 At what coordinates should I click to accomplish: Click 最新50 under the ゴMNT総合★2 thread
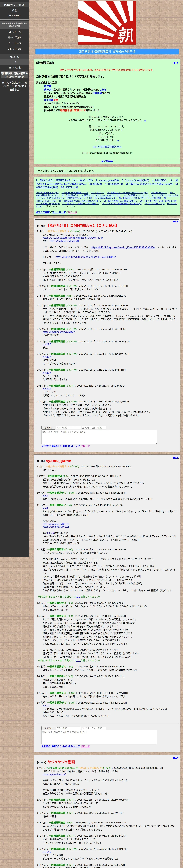click(x=55, y=446)
